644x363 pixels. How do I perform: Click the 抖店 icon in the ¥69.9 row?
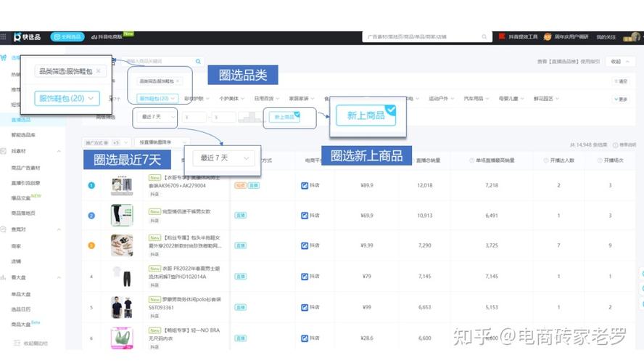point(305,216)
